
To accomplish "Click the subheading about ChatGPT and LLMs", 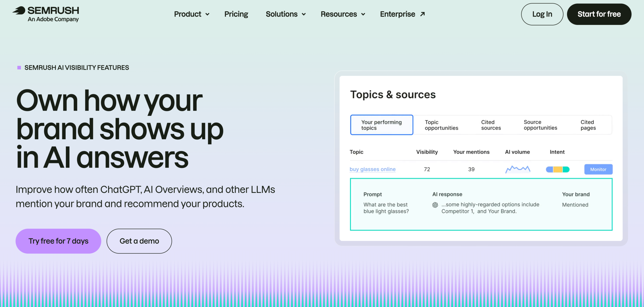I will (x=145, y=197).
